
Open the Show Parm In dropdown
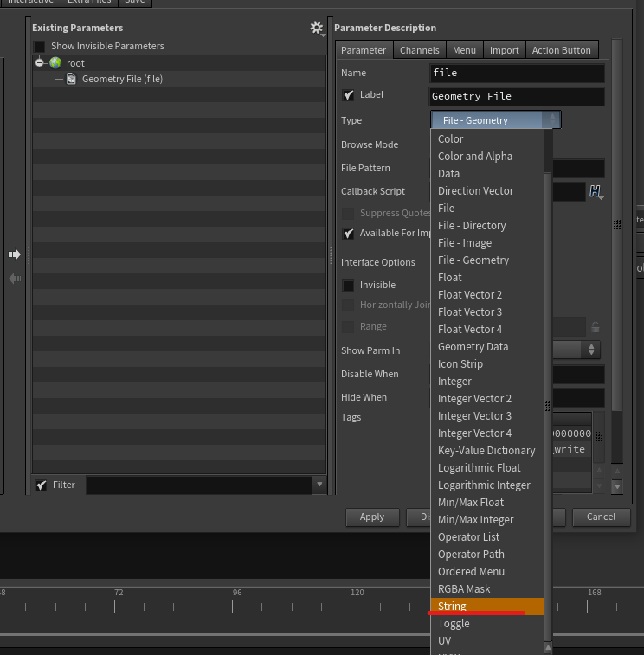pos(576,350)
